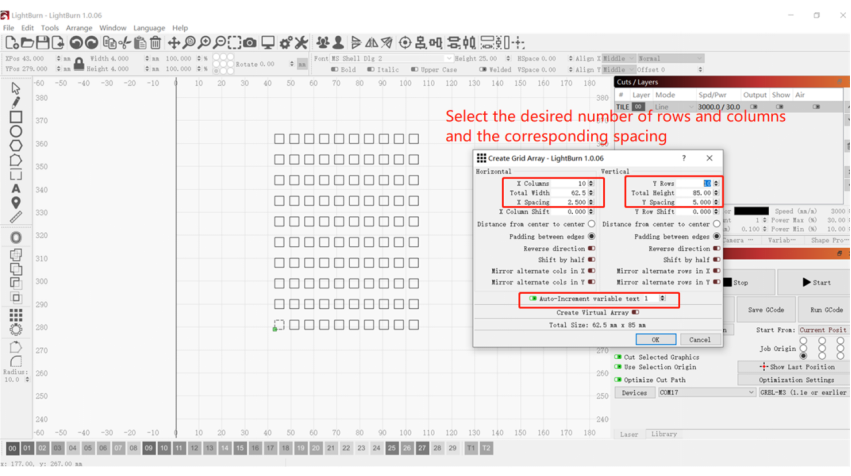The image size is (851, 476).
Task: Open the Start From Current Position dropdown
Action: tap(823, 330)
